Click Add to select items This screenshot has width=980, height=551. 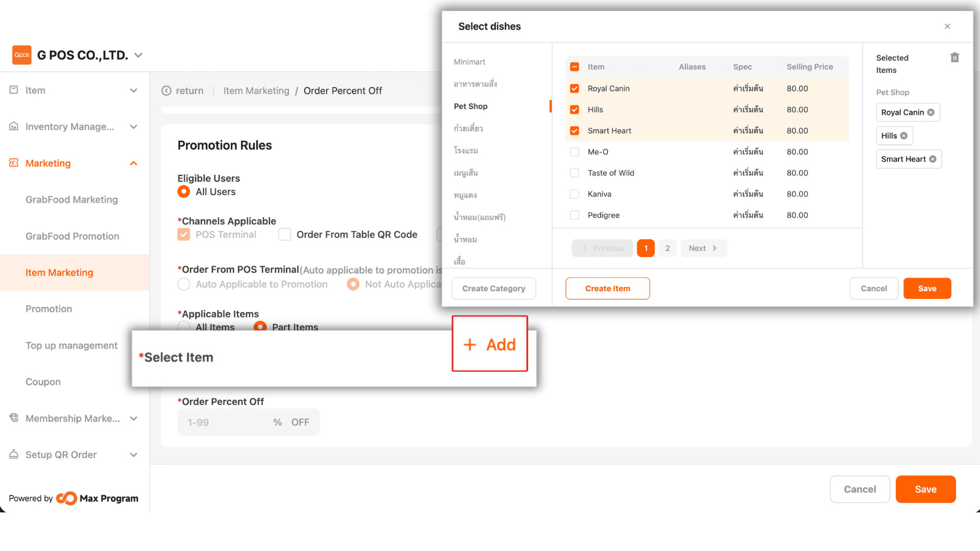pyautogui.click(x=489, y=344)
